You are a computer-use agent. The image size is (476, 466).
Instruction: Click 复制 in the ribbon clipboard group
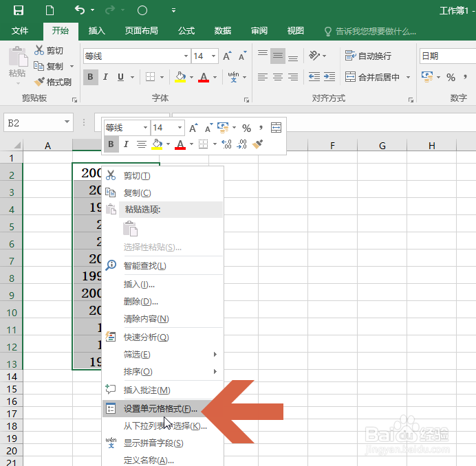pos(49,66)
